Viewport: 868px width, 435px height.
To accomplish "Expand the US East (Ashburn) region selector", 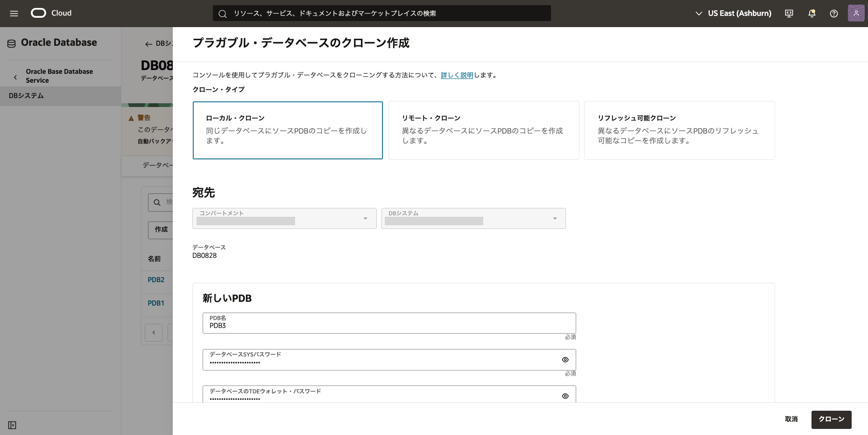I will (733, 14).
